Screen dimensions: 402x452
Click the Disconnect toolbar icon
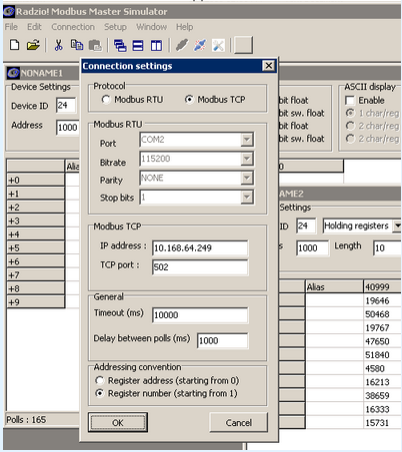(x=200, y=45)
